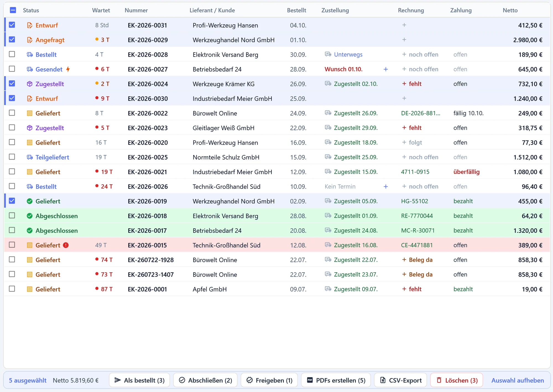Click the truck icon by Zugestellt 26.09.
Screen dimensions: 553x392
pos(328,113)
